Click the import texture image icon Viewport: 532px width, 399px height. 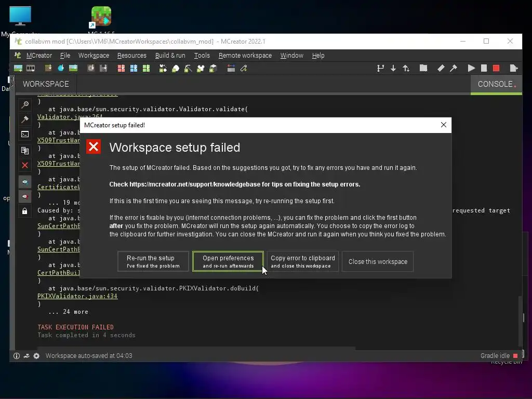(x=18, y=68)
